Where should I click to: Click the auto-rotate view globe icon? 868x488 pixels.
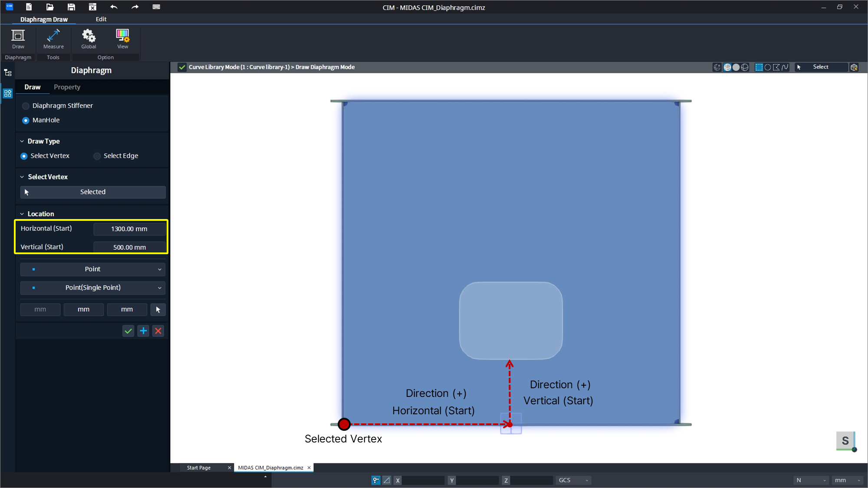tap(717, 67)
